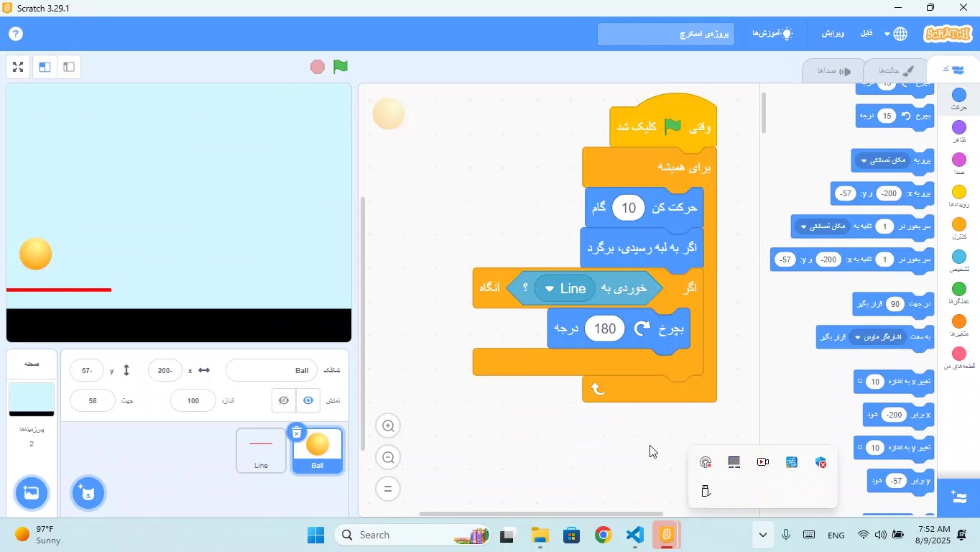980x552 pixels.
Task: Click the add sprite cat button
Action: click(88, 494)
